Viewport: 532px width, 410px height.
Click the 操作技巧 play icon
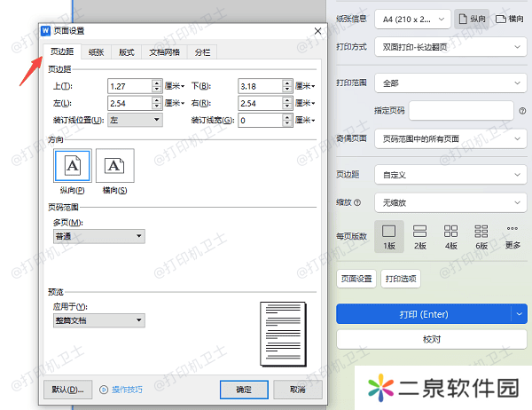tap(104, 390)
